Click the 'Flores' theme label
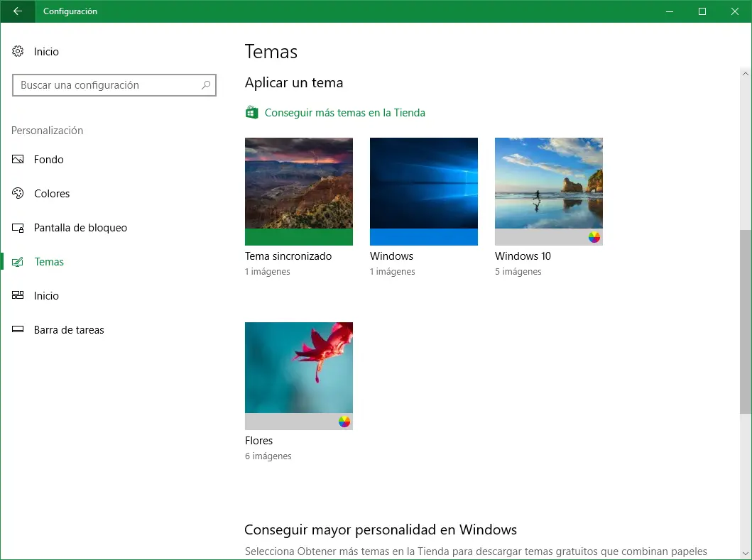The height and width of the screenshot is (560, 752). pos(259,441)
